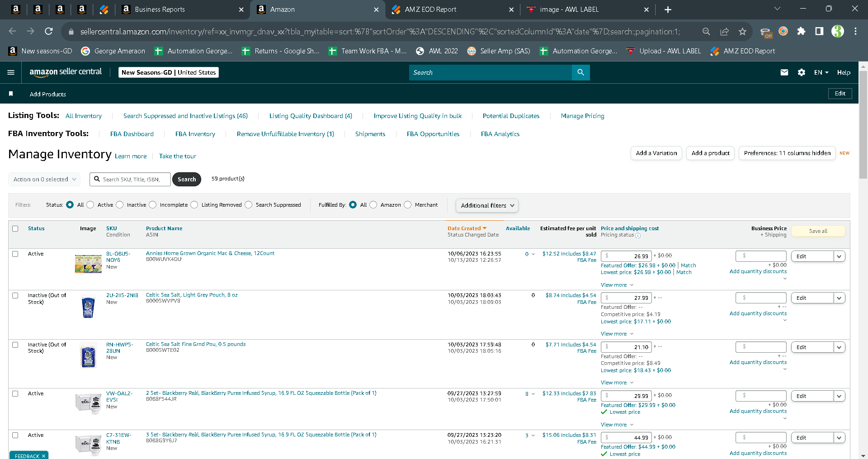The width and height of the screenshot is (868, 459).
Task: Open a new browser tab with the plus icon
Action: [668, 9]
